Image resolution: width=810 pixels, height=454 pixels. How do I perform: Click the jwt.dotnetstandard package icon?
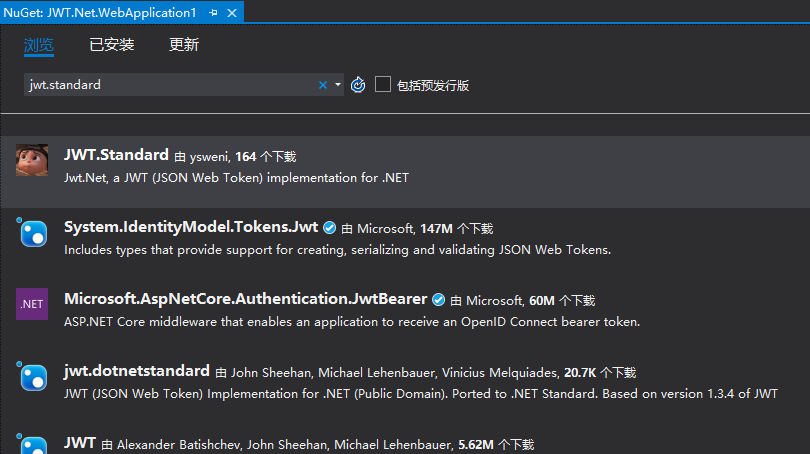click(x=32, y=375)
